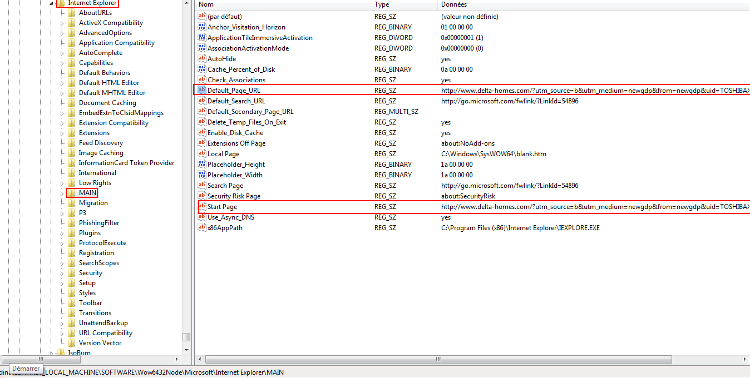Click the Anchor_Visitation_Horizon binary value icon

(x=201, y=27)
